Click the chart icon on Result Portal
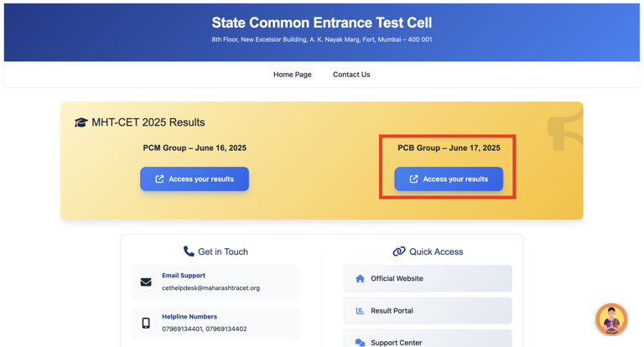Viewport: 644px width, 347px height. [360, 311]
